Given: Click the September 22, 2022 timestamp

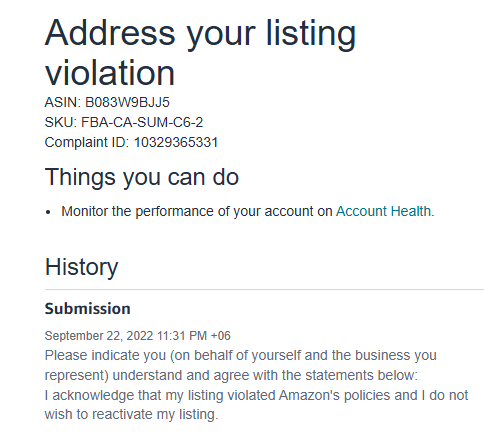Looking at the screenshot, I should click(x=137, y=336).
